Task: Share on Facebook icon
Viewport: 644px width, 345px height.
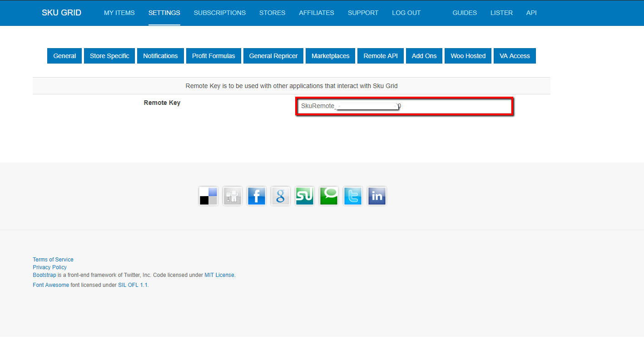Action: point(257,196)
